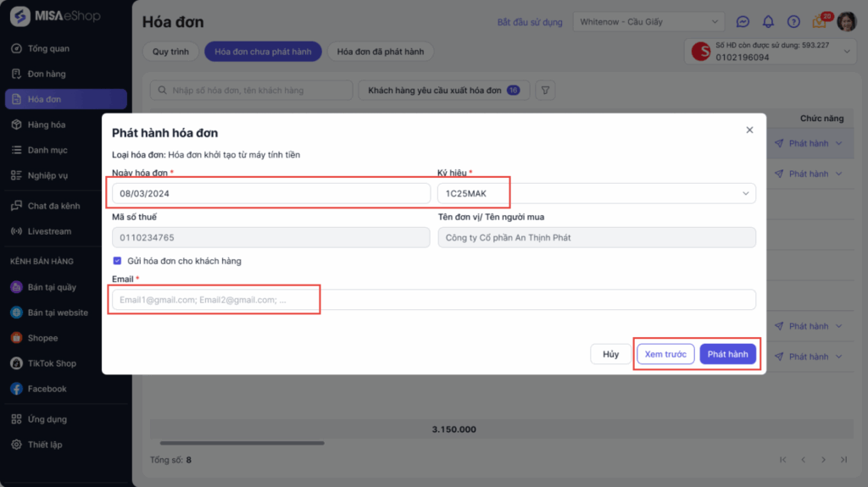868x487 pixels.
Task: Open the chat message icon in header
Action: coord(743,21)
